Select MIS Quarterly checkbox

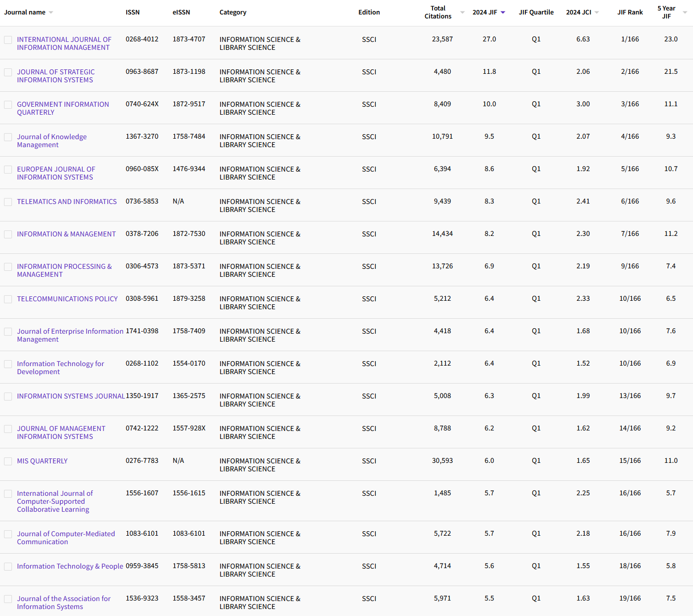click(x=8, y=461)
